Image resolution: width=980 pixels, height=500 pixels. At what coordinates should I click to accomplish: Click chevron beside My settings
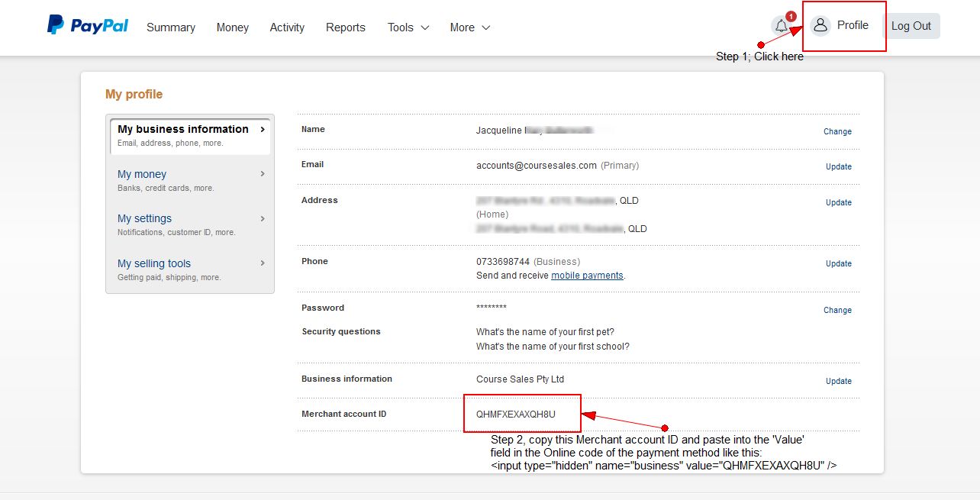pyautogui.click(x=263, y=218)
